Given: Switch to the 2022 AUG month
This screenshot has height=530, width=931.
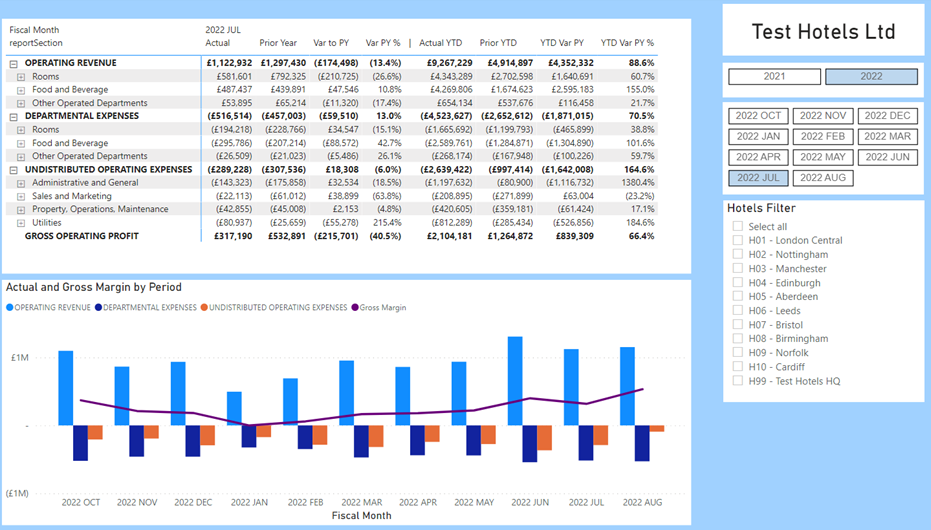Looking at the screenshot, I should [823, 178].
